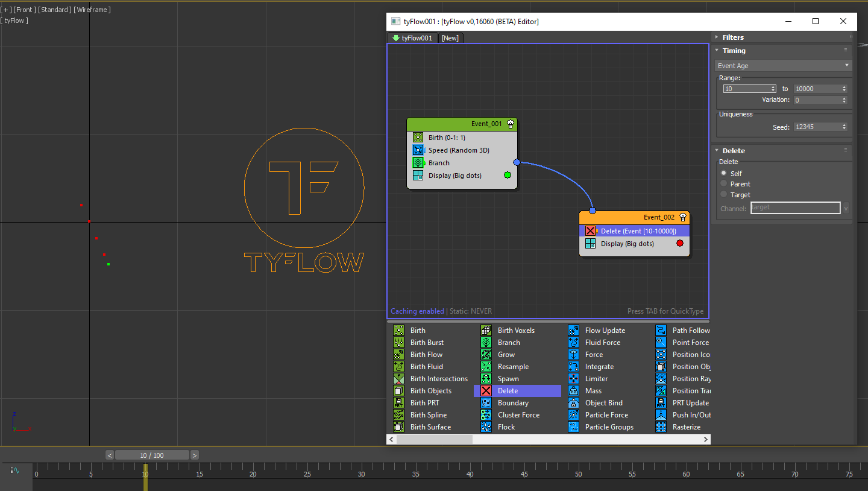Expand the Filters rollout
Screen dimensions: 868x491
pos(733,37)
